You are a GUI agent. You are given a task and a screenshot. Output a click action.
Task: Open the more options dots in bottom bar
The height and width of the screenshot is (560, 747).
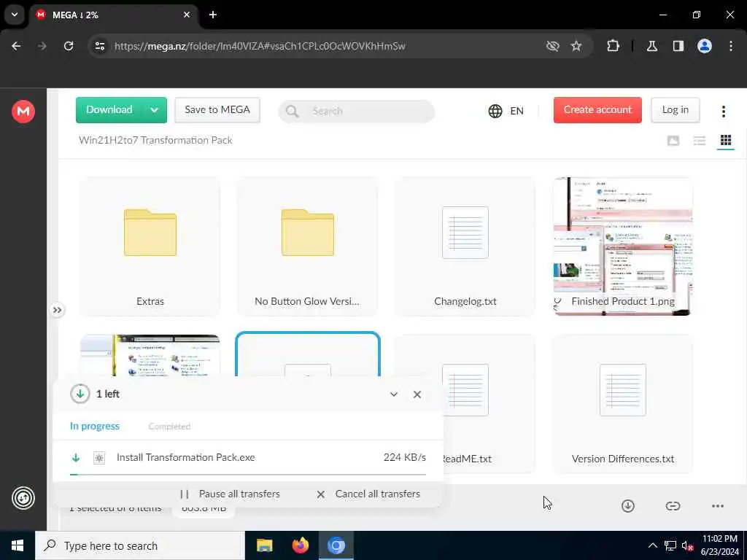718,506
